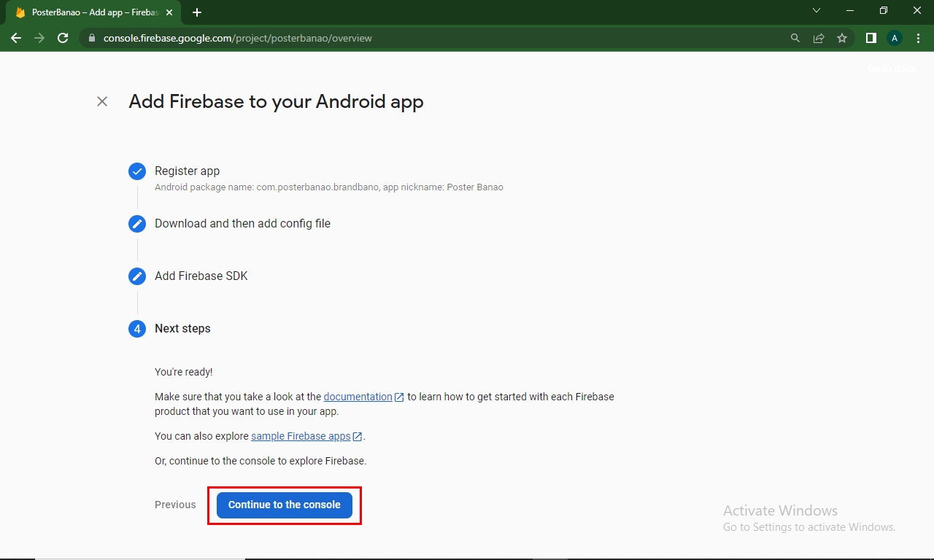The width and height of the screenshot is (934, 560).
Task: Open the sample Firebase apps link
Action: coord(301,436)
